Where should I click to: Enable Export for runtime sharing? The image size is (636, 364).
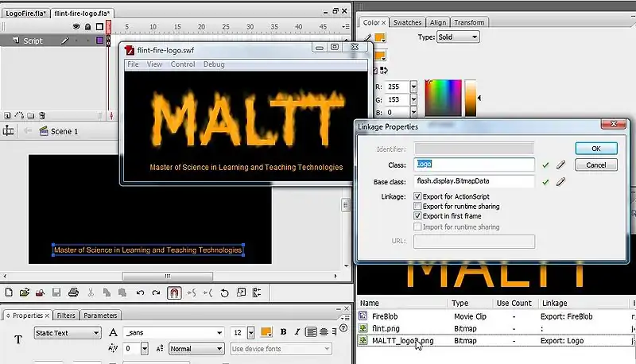417,206
